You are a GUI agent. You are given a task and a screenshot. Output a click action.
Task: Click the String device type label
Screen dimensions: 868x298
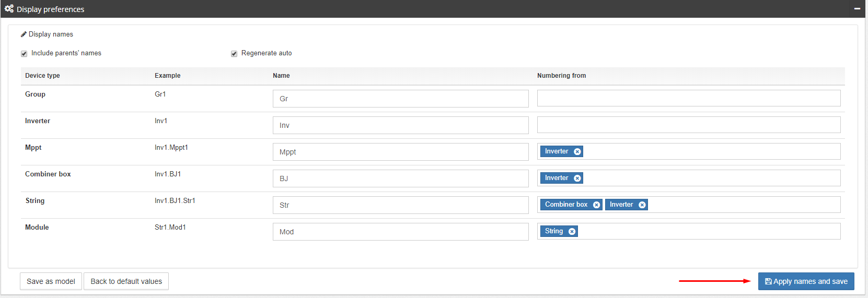pyautogui.click(x=35, y=201)
